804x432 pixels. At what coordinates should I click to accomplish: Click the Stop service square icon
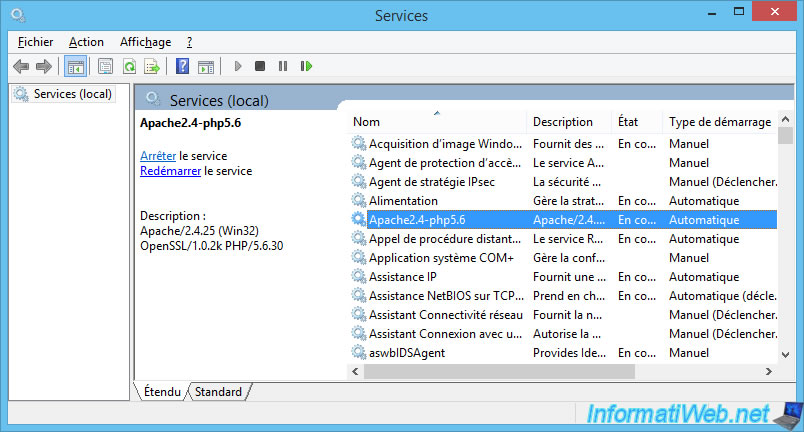[x=260, y=66]
